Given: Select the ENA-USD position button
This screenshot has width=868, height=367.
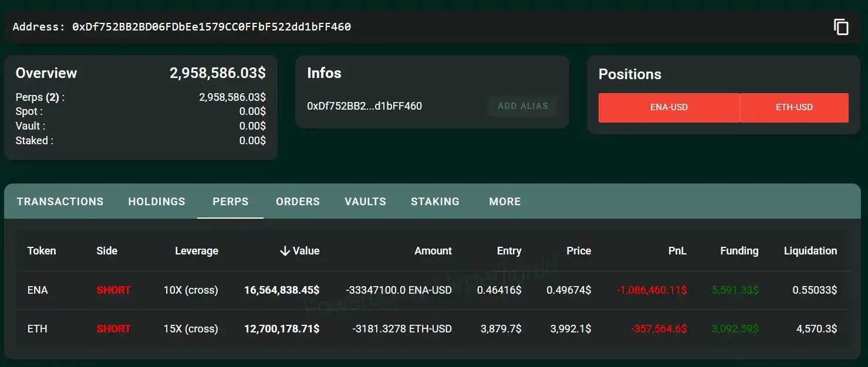Looking at the screenshot, I should [x=668, y=108].
